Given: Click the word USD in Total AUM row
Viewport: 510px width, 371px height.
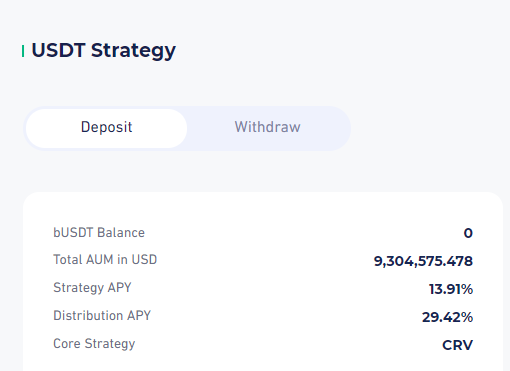Looking at the screenshot, I should (144, 260).
